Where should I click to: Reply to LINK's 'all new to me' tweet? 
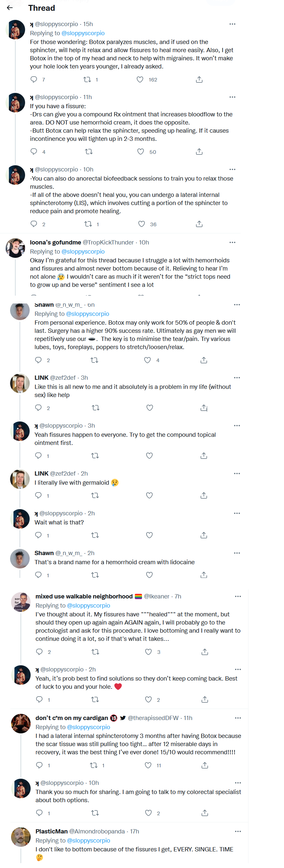point(39,408)
